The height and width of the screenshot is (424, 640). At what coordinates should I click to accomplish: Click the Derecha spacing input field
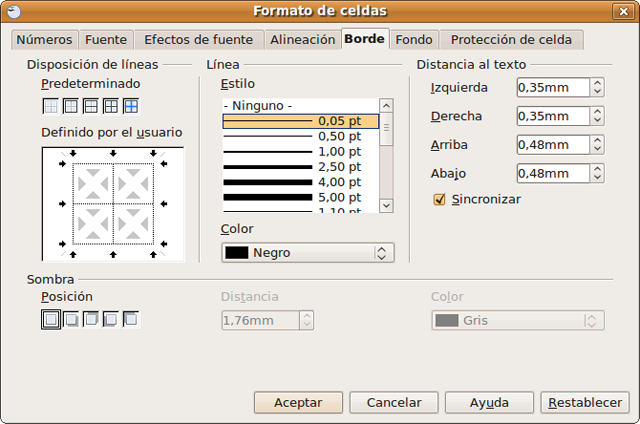click(x=552, y=116)
